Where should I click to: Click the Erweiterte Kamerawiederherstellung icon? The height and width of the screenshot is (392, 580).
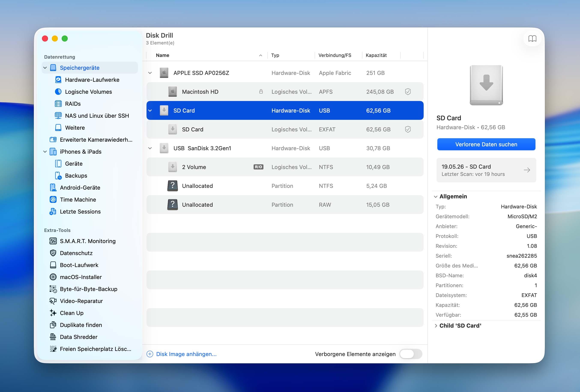53,140
